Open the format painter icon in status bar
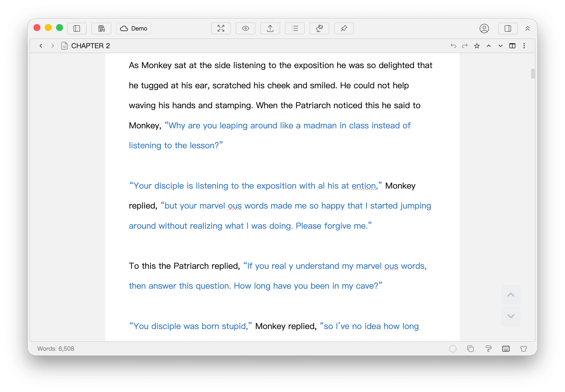Viewport: 565px width, 392px height. (x=488, y=349)
